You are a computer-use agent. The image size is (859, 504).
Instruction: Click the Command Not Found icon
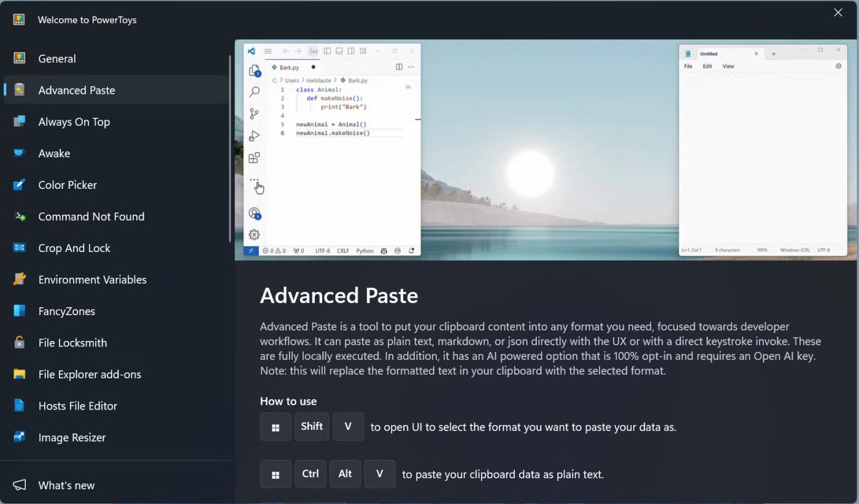[x=20, y=216]
